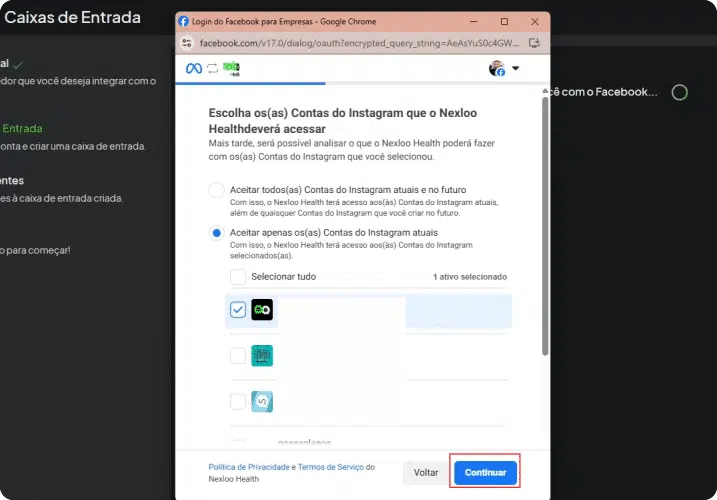Minimize the Facebook login window
717x500 pixels.
(x=474, y=22)
